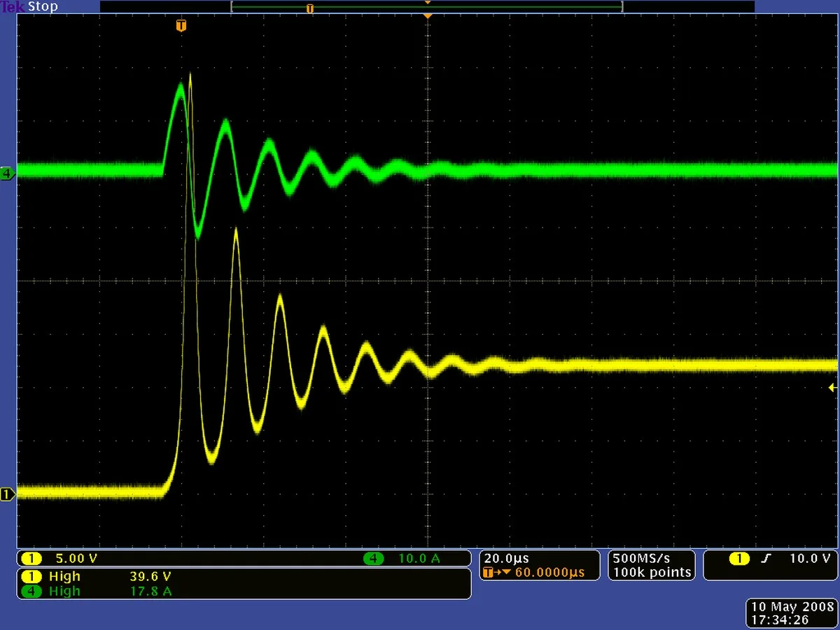840x630 pixels.
Task: Click the 60.0000µs trigger delay readout
Action: pos(549,573)
